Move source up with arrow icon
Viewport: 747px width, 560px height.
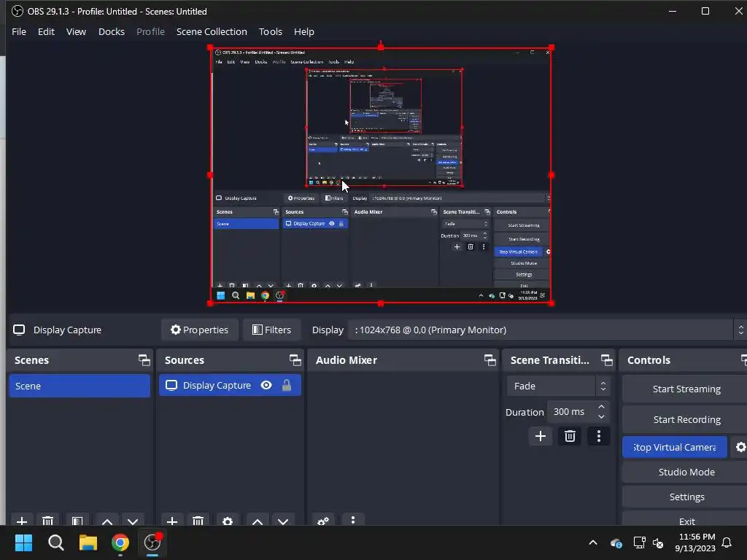(x=258, y=521)
